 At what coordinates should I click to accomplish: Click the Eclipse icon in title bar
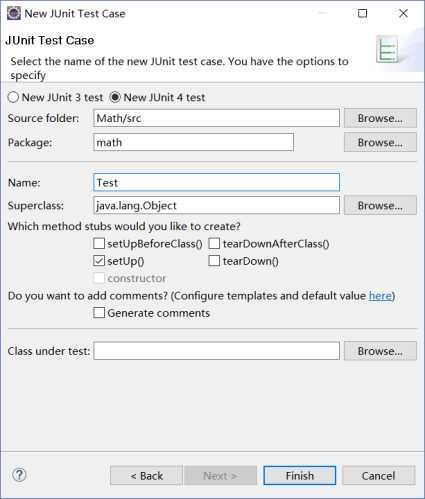(14, 13)
